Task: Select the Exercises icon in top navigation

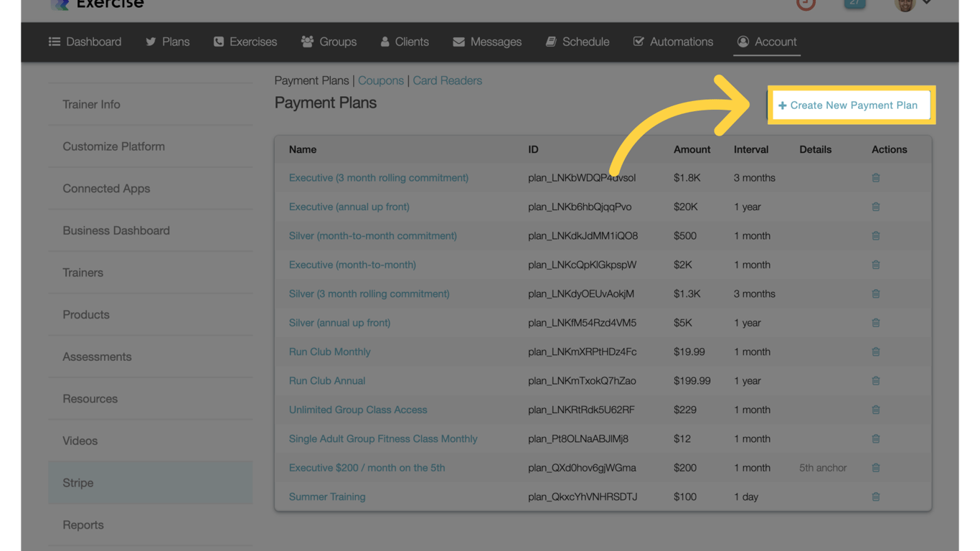Action: tap(219, 42)
